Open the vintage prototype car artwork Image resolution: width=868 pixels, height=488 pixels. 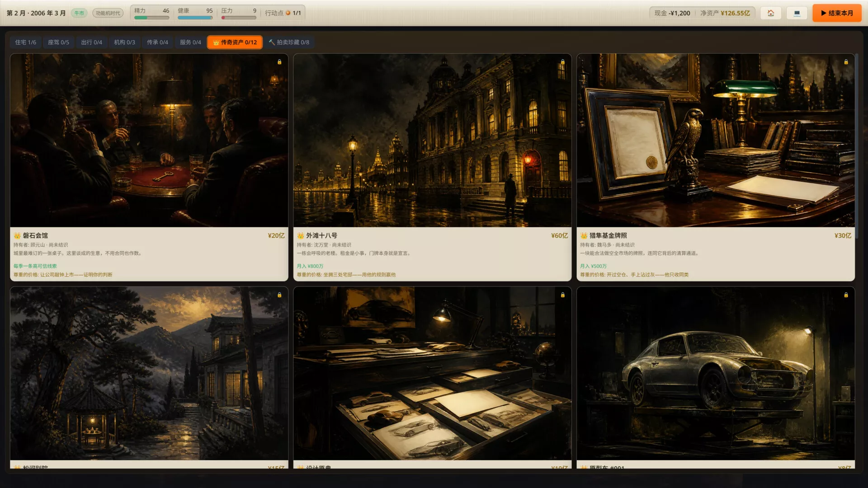[716, 373]
